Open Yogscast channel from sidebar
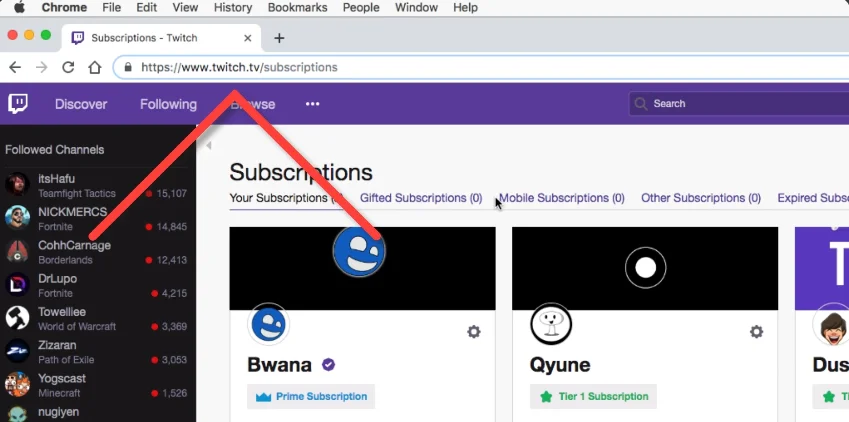The height and width of the screenshot is (422, 849). pos(97,385)
